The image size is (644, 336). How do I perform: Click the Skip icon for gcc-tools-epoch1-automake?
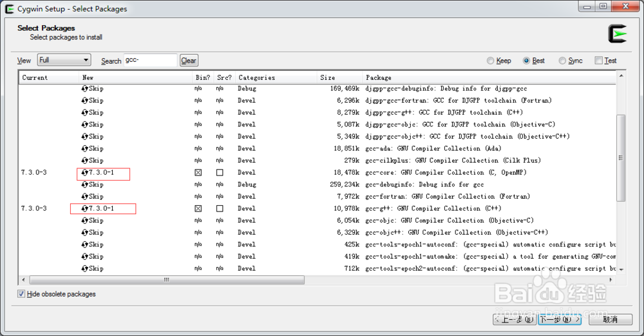[x=84, y=256]
